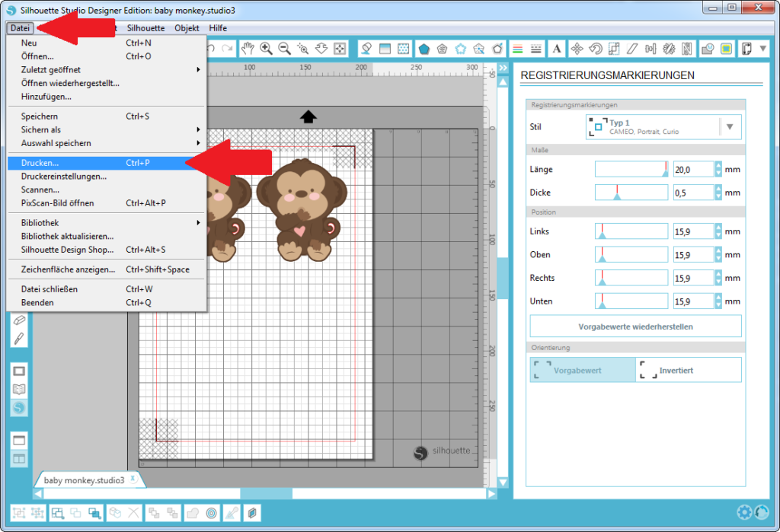
Task: Click the Offset concentric circles icon
Action: [211, 512]
